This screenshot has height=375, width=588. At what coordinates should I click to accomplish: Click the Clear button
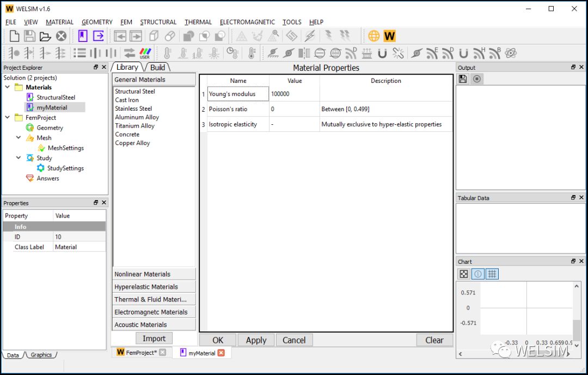click(x=434, y=340)
